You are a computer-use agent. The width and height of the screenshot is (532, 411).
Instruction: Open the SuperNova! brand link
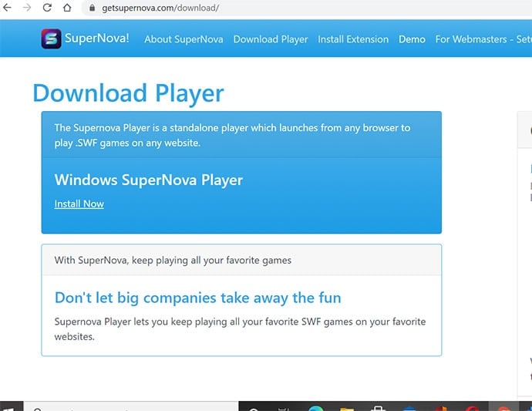(x=97, y=39)
